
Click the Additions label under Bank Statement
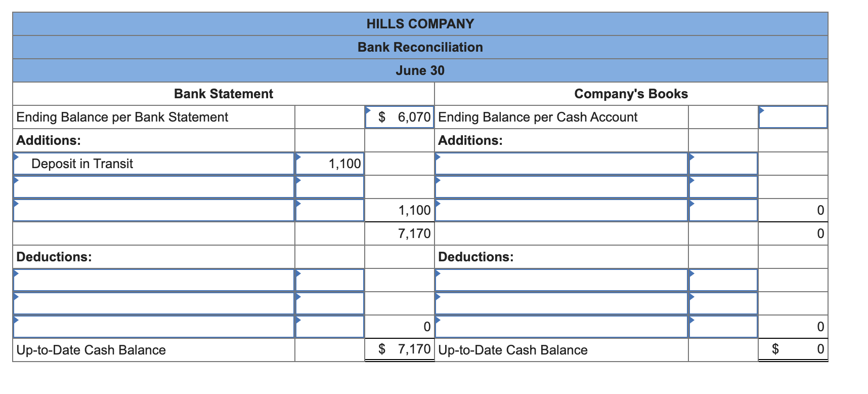point(49,140)
